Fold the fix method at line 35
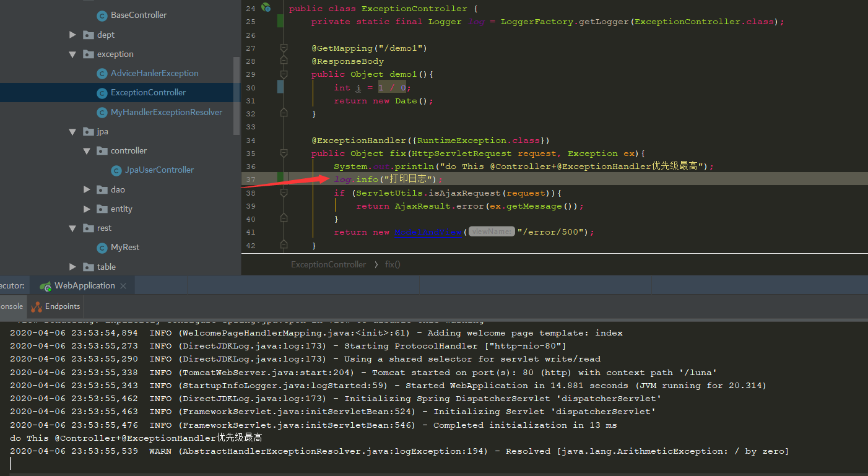This screenshot has width=868, height=476. (x=284, y=153)
